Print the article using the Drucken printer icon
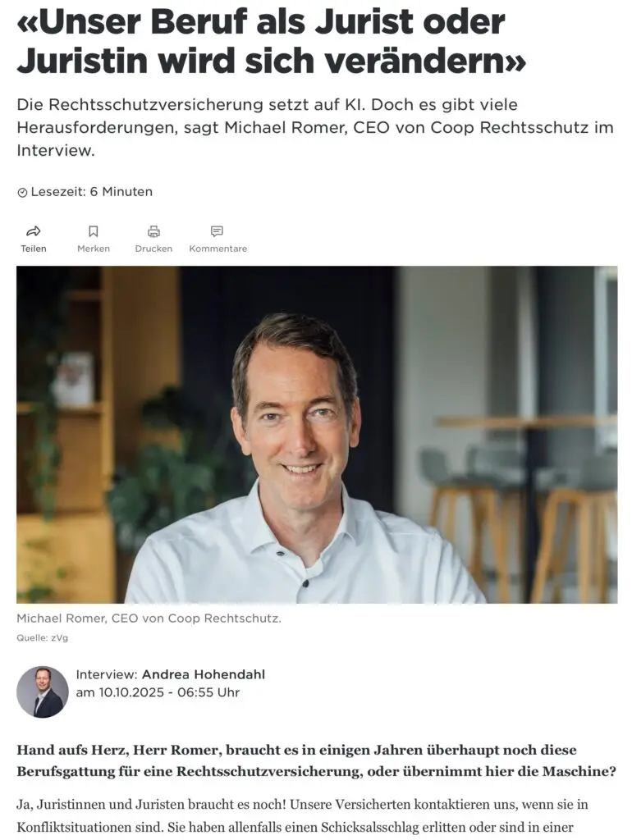 coord(153,231)
